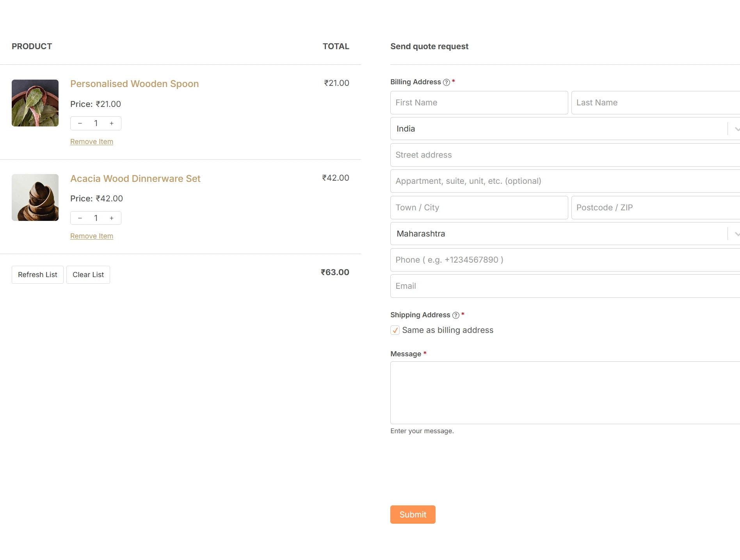Image resolution: width=740 pixels, height=560 pixels.
Task: Decrease Acacia Wood Dinnerware Set quantity
Action: 80,218
